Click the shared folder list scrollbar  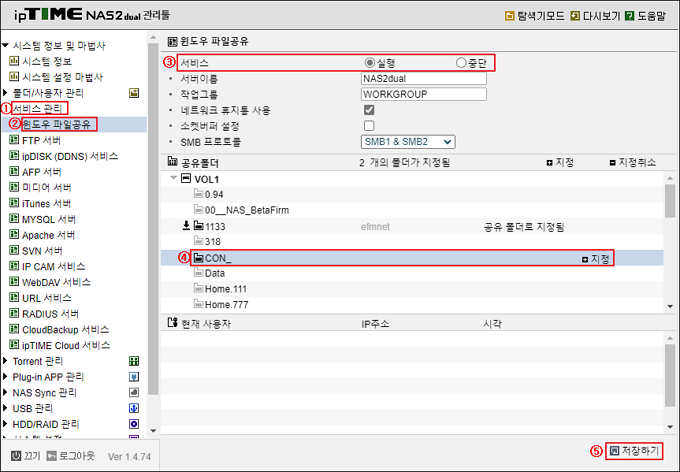(x=670, y=200)
